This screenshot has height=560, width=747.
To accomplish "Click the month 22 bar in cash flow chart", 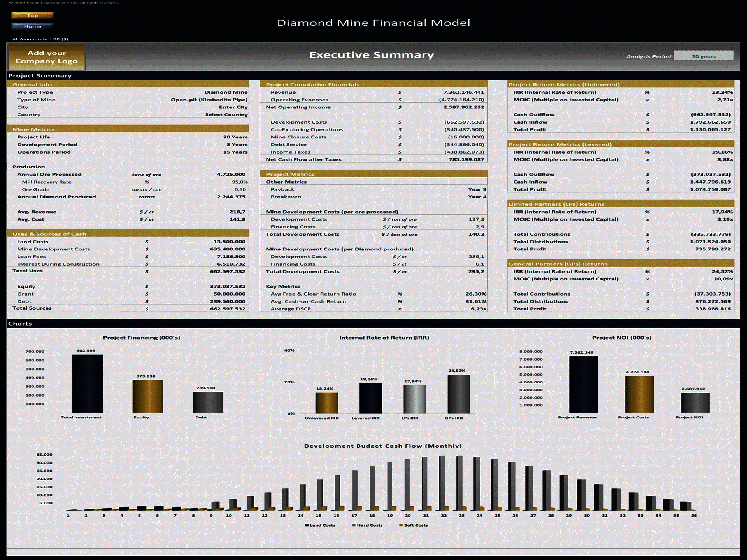I will click(442, 483).
